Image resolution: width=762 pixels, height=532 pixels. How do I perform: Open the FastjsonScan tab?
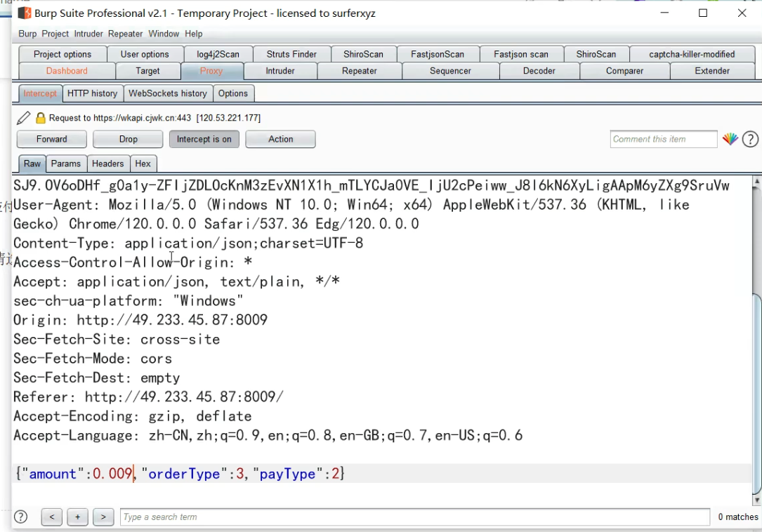tap(438, 54)
